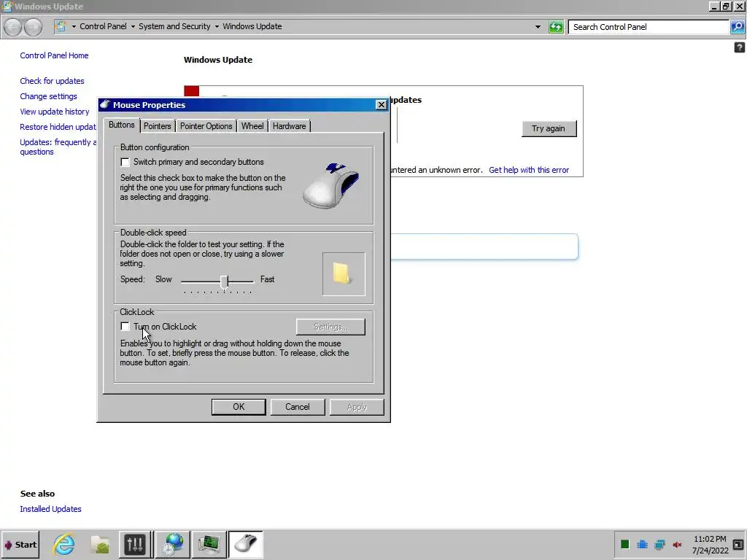This screenshot has width=747, height=560.
Task: Click the Control Panel icon in the address bar
Action: point(61,26)
